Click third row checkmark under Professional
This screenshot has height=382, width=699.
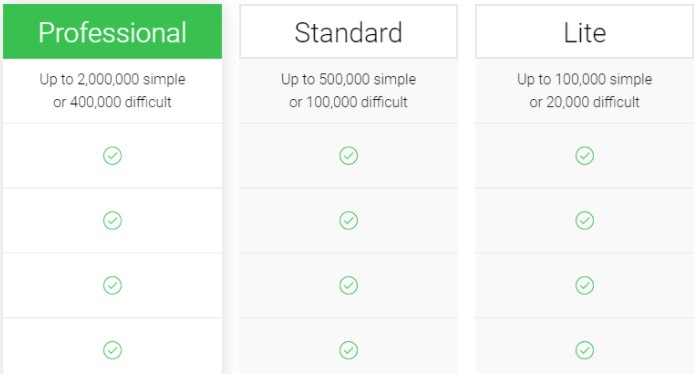pos(112,285)
